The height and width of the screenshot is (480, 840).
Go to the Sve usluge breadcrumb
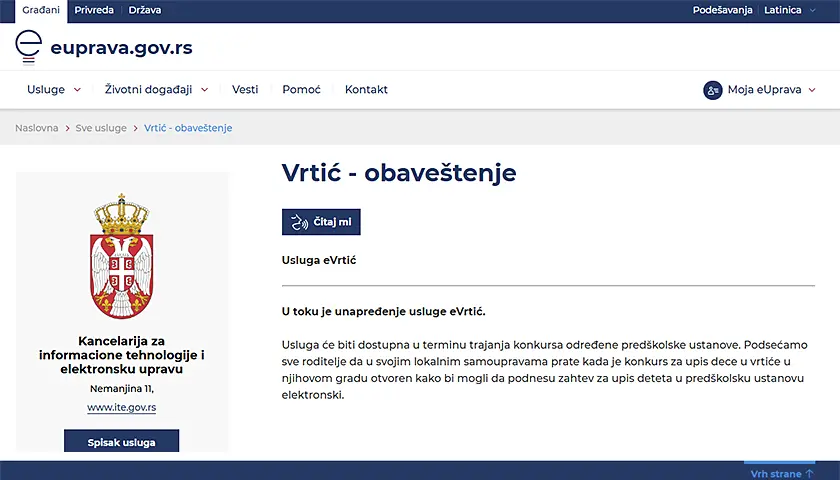(x=101, y=128)
